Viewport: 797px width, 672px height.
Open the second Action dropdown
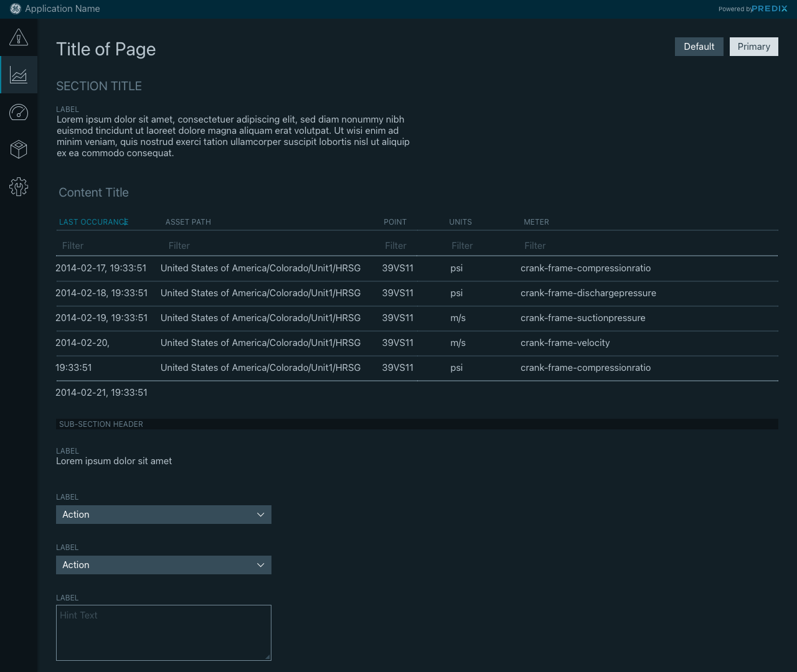click(x=163, y=565)
